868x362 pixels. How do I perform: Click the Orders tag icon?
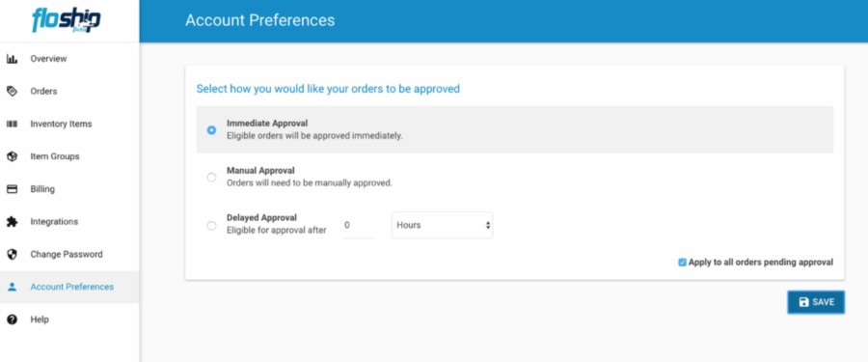pos(12,92)
